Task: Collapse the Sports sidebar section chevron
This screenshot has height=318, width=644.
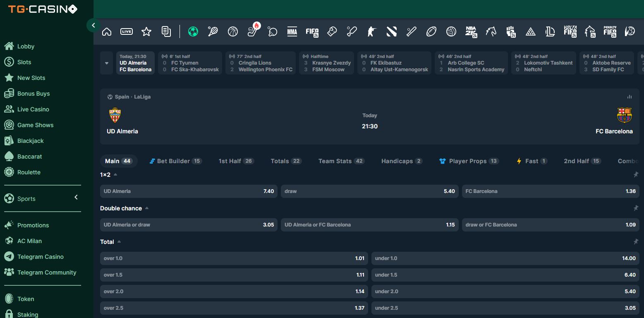Action: point(76,198)
